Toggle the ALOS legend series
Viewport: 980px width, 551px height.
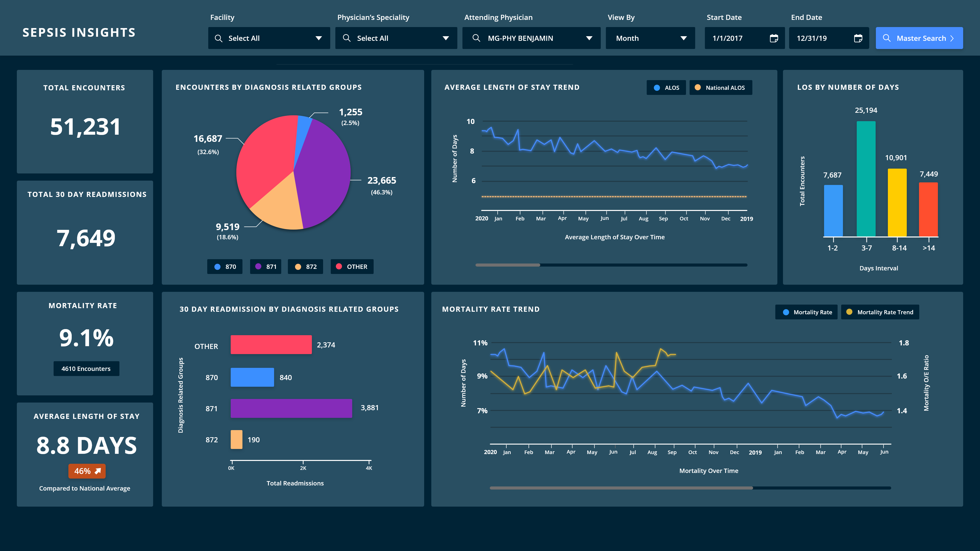click(666, 87)
